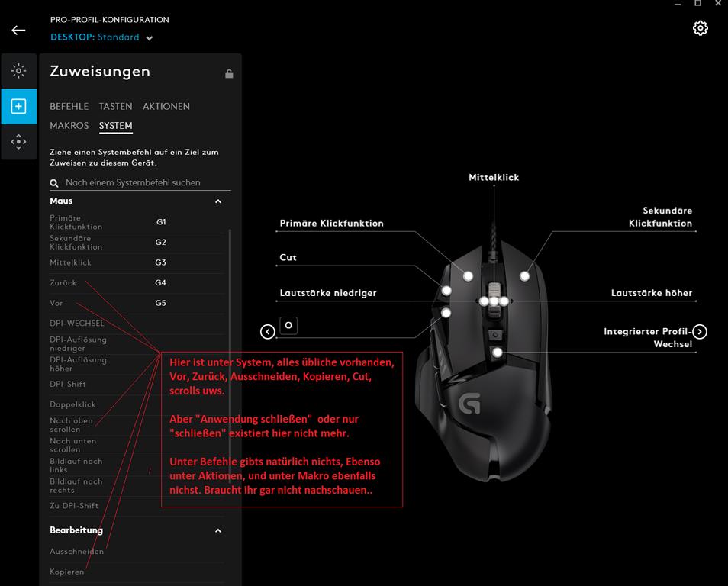Select the Kopieren command

coord(67,572)
